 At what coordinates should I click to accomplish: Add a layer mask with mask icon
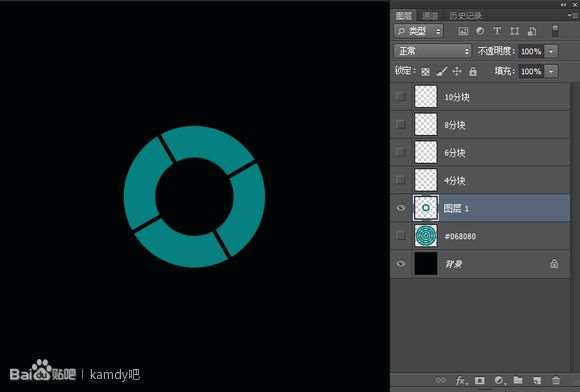[480, 380]
